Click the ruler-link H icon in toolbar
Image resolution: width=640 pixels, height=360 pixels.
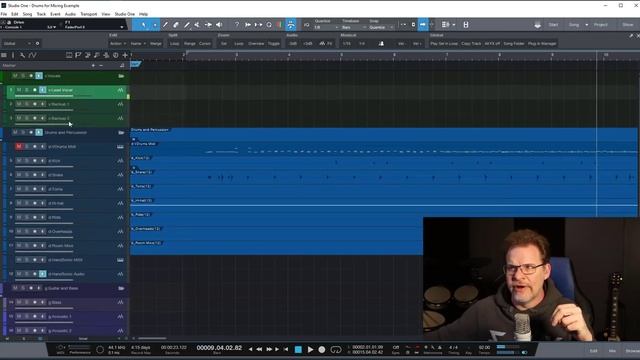[466, 25]
